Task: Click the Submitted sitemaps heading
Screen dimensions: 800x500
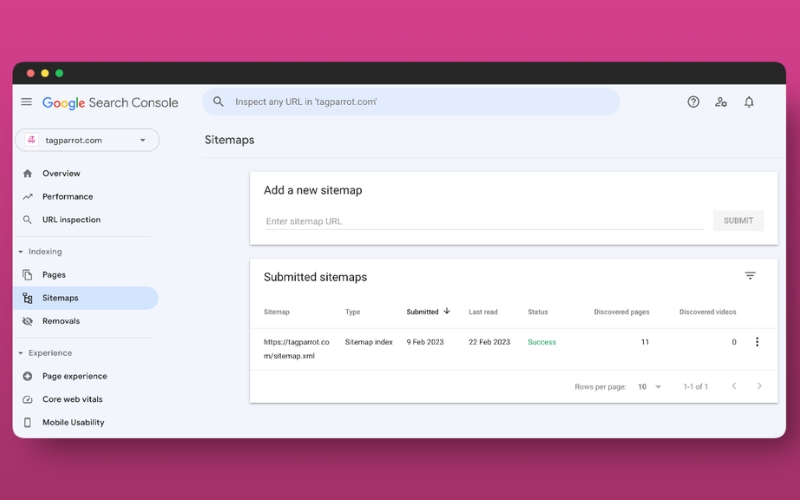Action: coord(315,277)
